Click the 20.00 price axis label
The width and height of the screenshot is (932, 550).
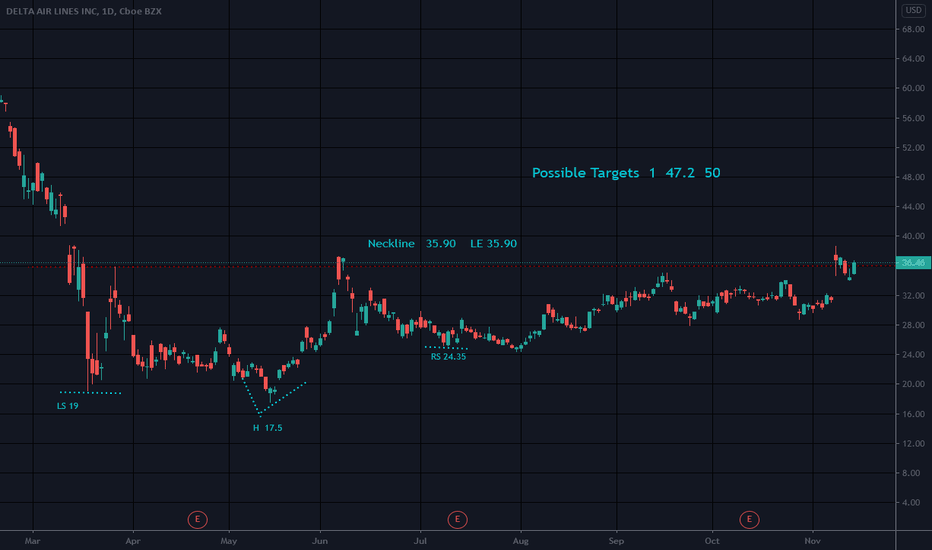913,384
